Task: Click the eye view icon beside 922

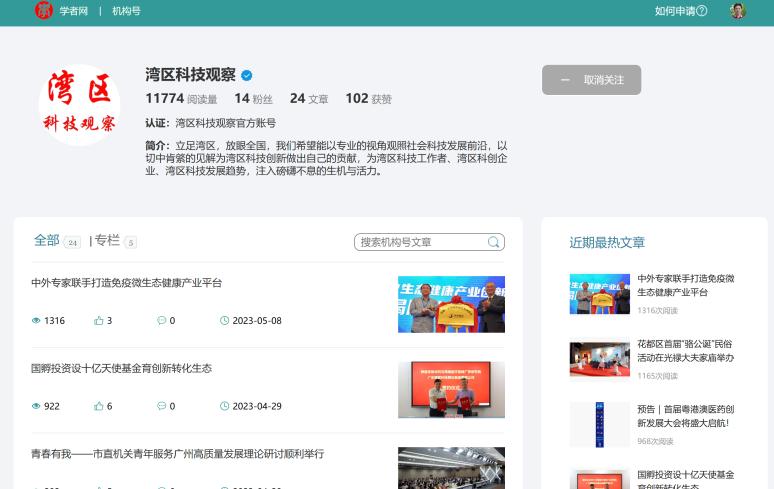Action: pyautogui.click(x=36, y=406)
